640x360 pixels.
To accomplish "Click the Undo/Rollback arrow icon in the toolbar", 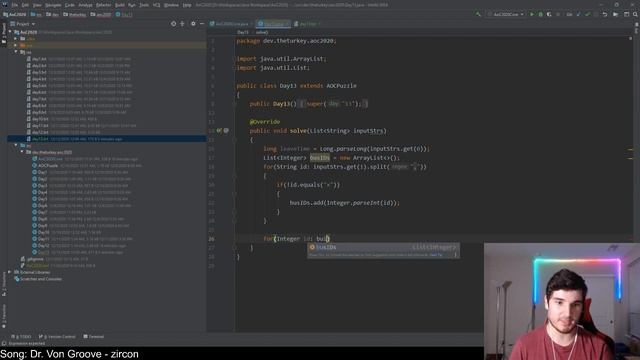I will point(605,14).
